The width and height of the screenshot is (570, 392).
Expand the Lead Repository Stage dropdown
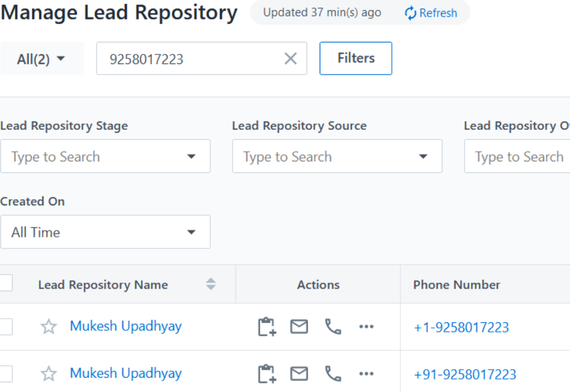[x=191, y=157]
